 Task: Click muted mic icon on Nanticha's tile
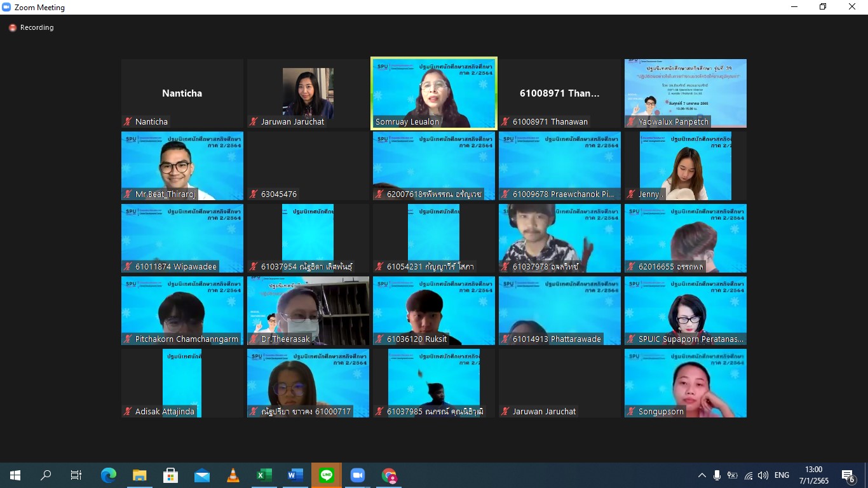pyautogui.click(x=128, y=121)
